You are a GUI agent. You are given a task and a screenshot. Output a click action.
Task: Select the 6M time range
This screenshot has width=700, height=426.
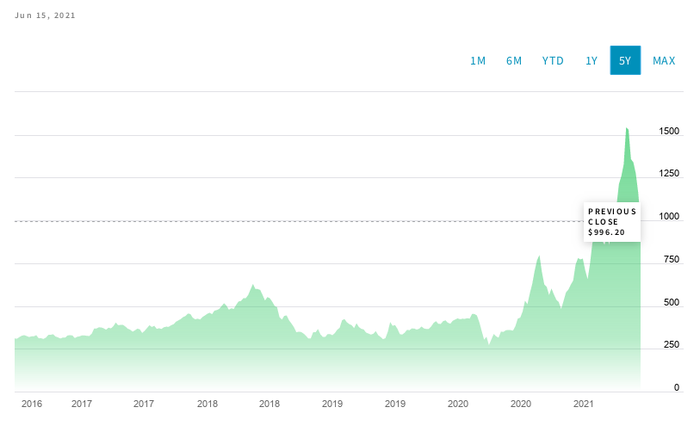point(514,61)
